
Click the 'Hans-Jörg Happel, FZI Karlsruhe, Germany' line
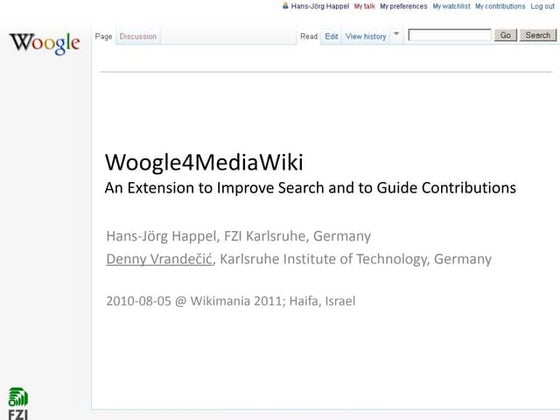coord(239,236)
